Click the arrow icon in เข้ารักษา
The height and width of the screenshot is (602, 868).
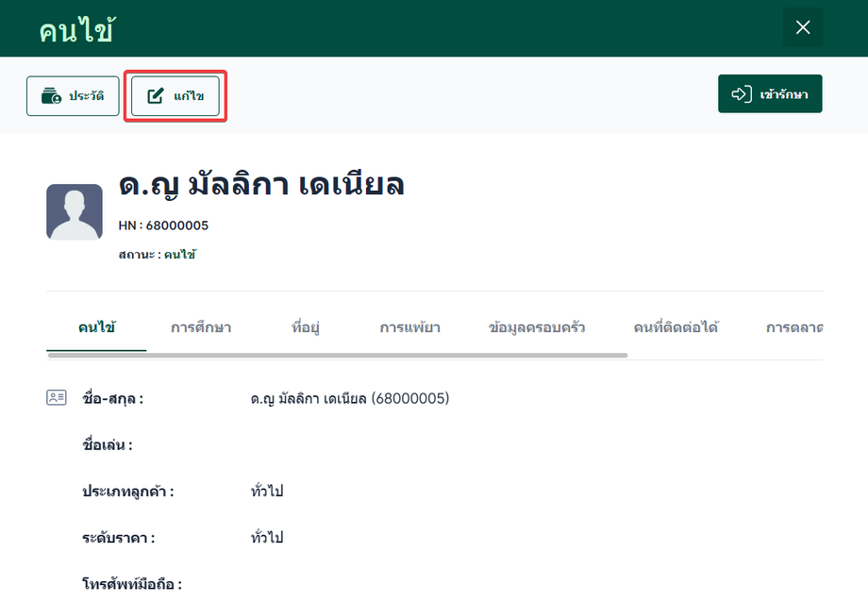coord(742,94)
